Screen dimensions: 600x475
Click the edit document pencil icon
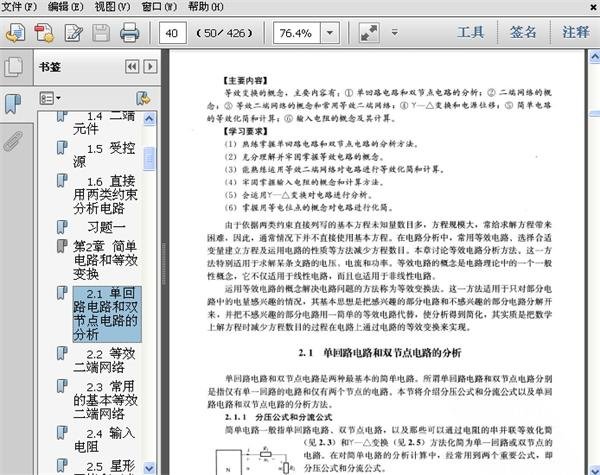click(x=73, y=33)
